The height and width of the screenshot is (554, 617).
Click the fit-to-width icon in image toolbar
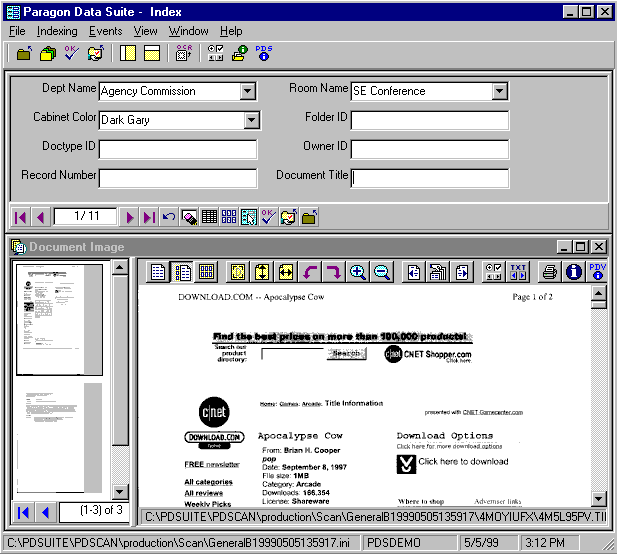coord(285,272)
